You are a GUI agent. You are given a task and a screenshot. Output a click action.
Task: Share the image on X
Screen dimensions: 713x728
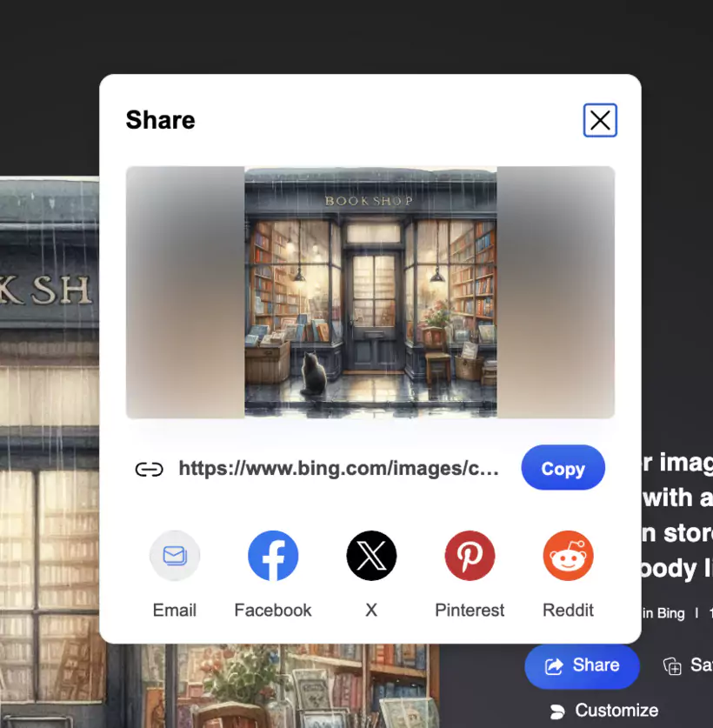(x=371, y=556)
